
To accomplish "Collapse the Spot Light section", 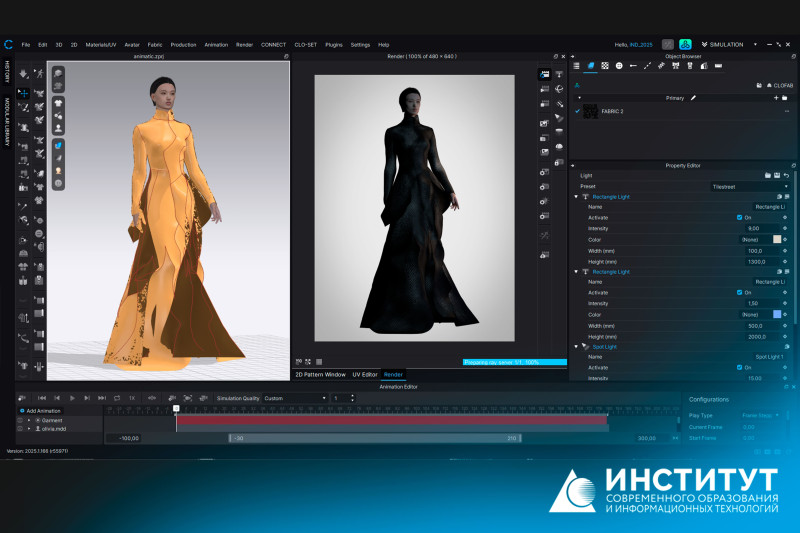I will pos(577,346).
